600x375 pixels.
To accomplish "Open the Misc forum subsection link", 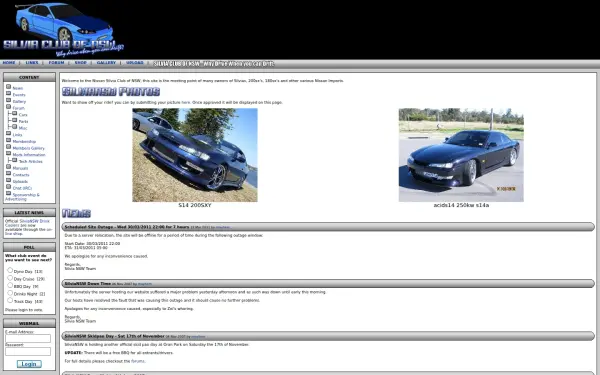I will click(23, 128).
